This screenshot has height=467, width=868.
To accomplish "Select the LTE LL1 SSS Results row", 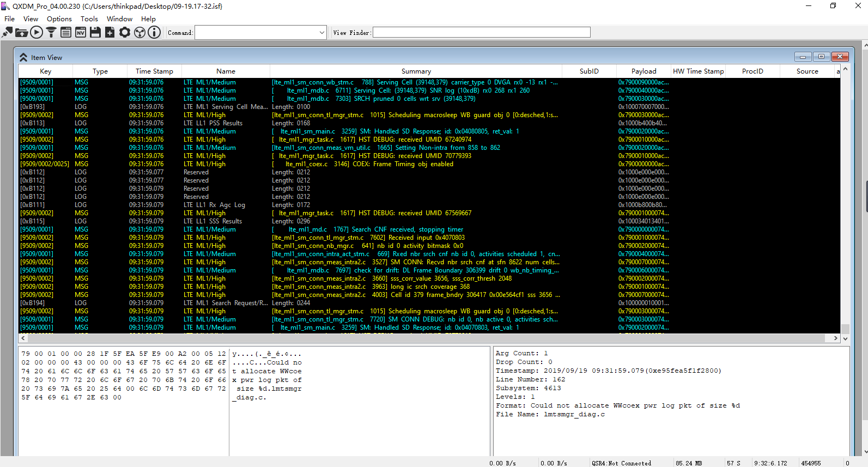I will pyautogui.click(x=429, y=221).
